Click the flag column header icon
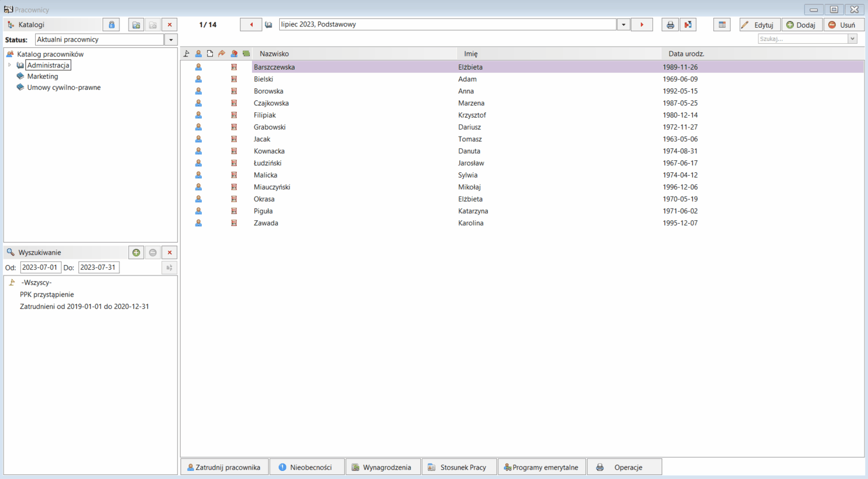The width and height of the screenshot is (868, 479). [x=186, y=54]
